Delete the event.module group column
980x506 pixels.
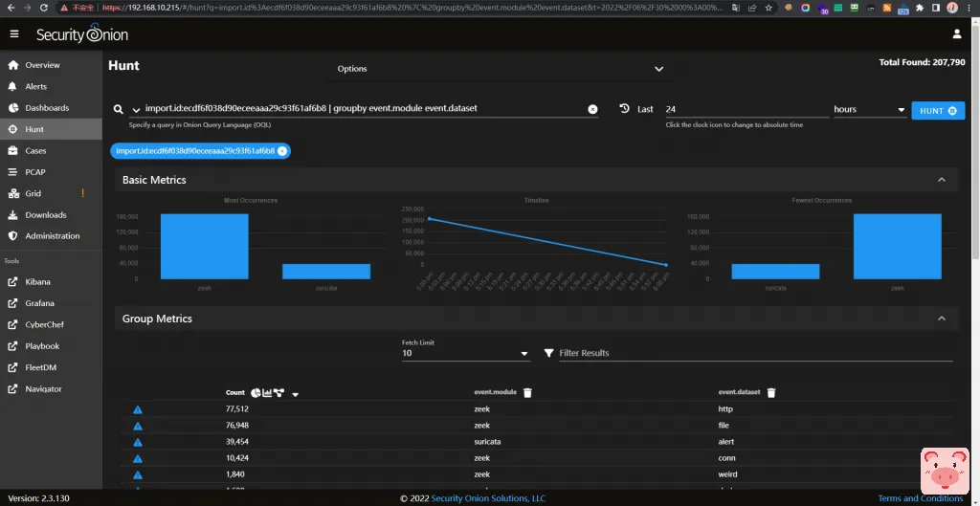coord(527,392)
